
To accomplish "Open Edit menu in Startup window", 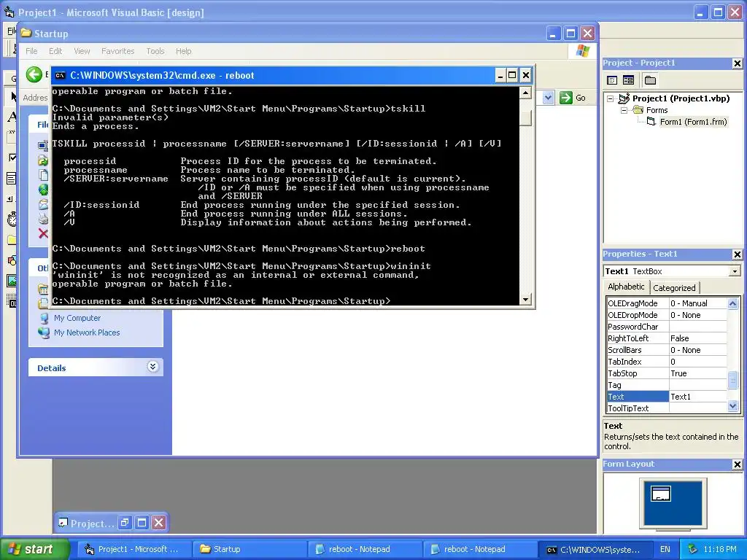I will pyautogui.click(x=55, y=51).
